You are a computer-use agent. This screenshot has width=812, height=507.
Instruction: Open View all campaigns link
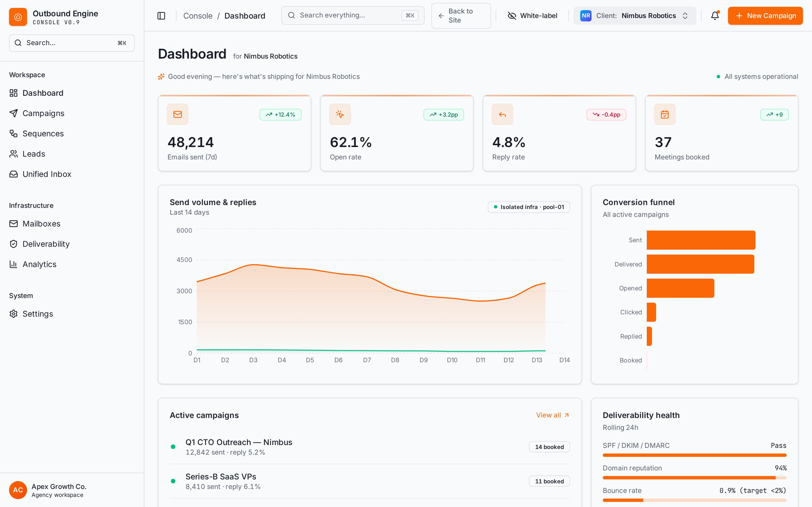(x=553, y=415)
